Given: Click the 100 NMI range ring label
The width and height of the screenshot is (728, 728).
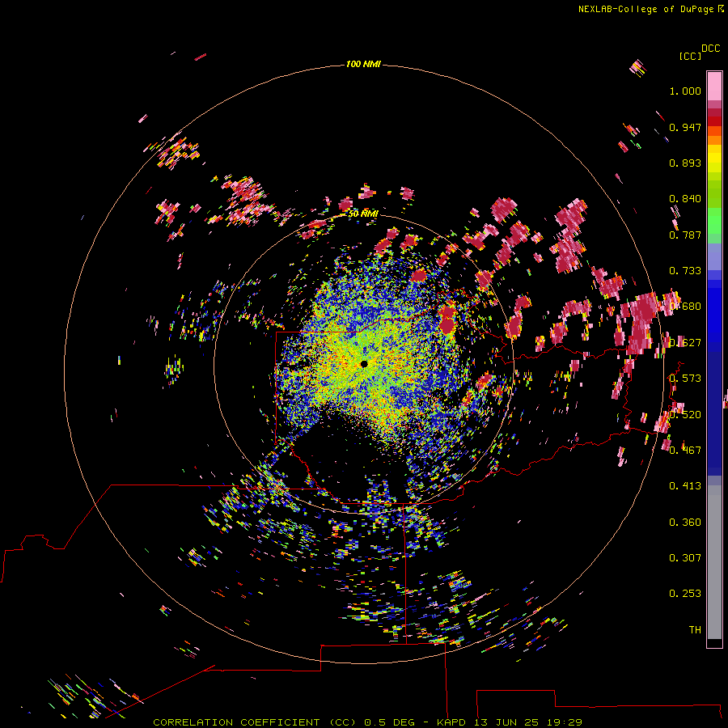Looking at the screenshot, I should [x=363, y=64].
